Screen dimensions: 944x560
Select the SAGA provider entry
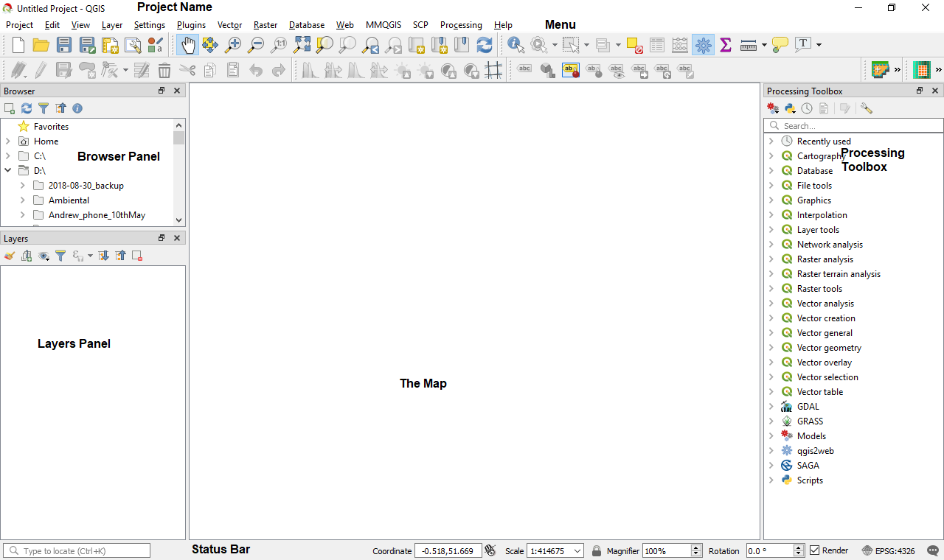click(x=808, y=465)
